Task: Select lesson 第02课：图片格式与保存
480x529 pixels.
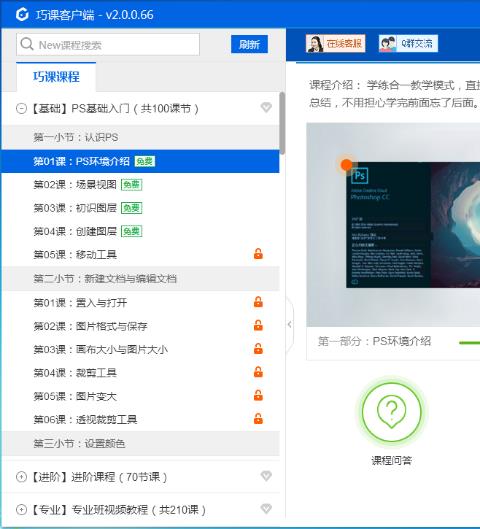Action: 140,326
